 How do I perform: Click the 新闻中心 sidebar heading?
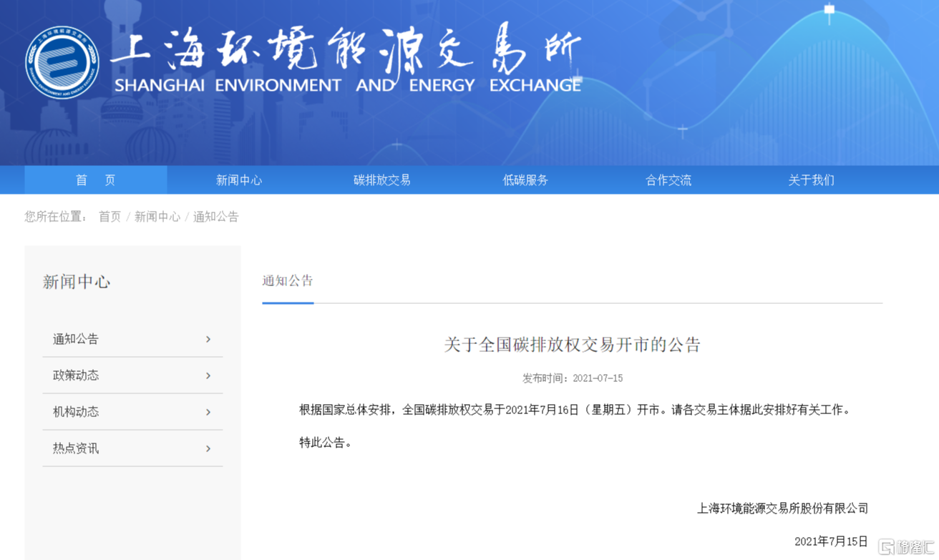[77, 282]
